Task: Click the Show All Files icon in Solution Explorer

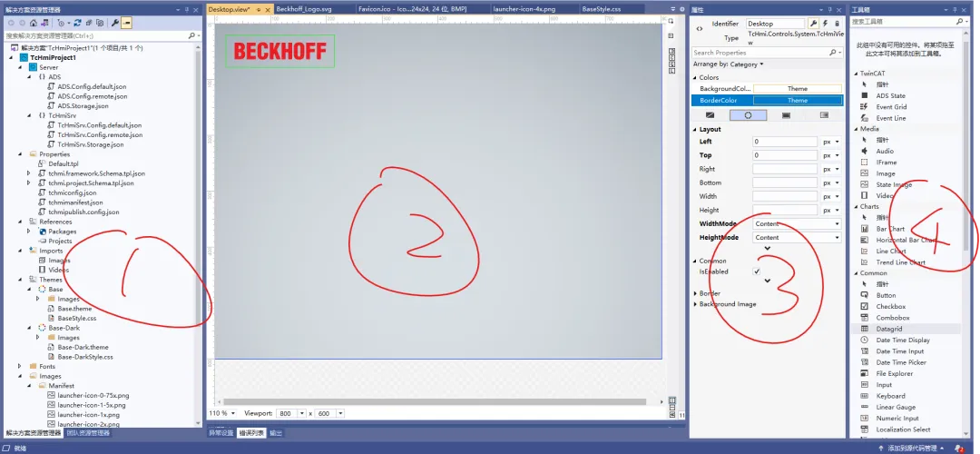Action: coord(100,23)
